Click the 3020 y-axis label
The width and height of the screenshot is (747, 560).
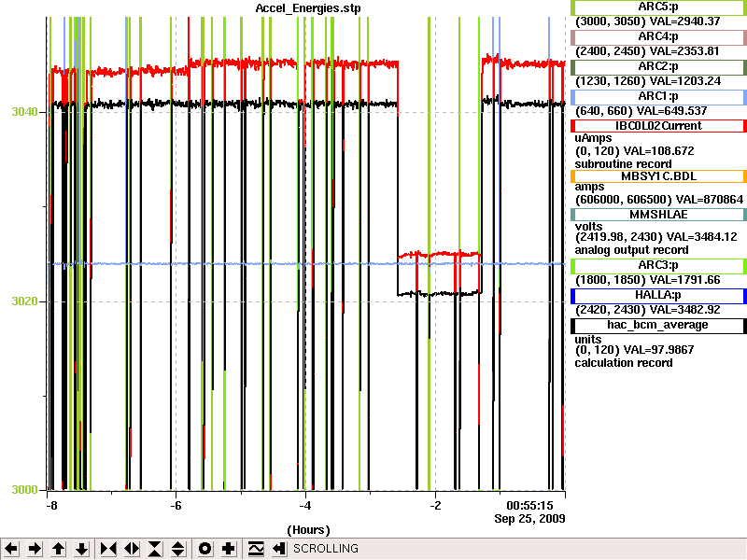click(25, 301)
